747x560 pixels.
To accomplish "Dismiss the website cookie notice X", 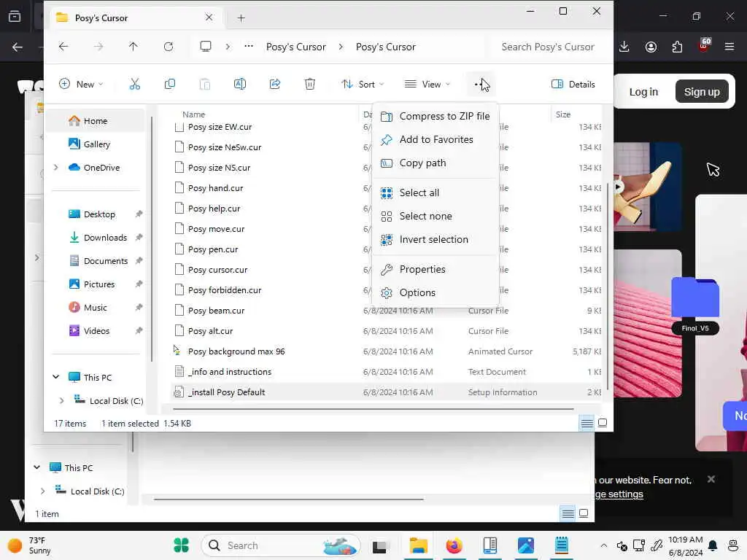I will tap(711, 479).
